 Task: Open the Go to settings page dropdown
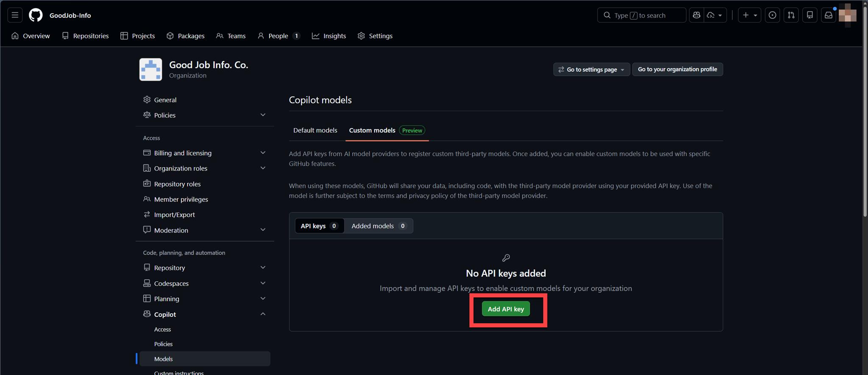click(x=591, y=70)
